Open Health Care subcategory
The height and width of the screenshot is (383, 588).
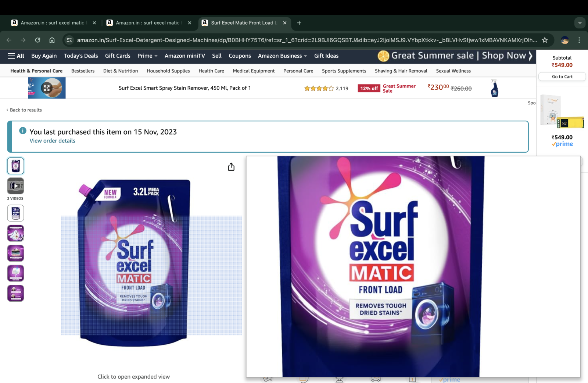211,71
